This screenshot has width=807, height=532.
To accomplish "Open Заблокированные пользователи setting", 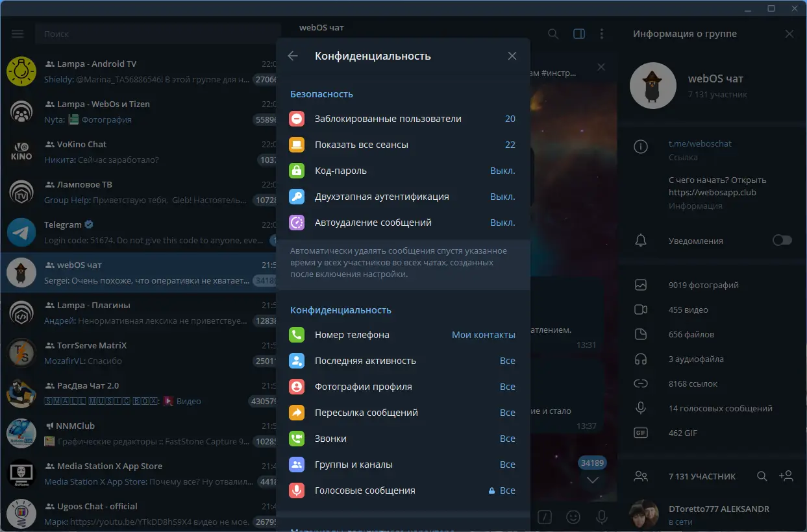I will pyautogui.click(x=403, y=119).
